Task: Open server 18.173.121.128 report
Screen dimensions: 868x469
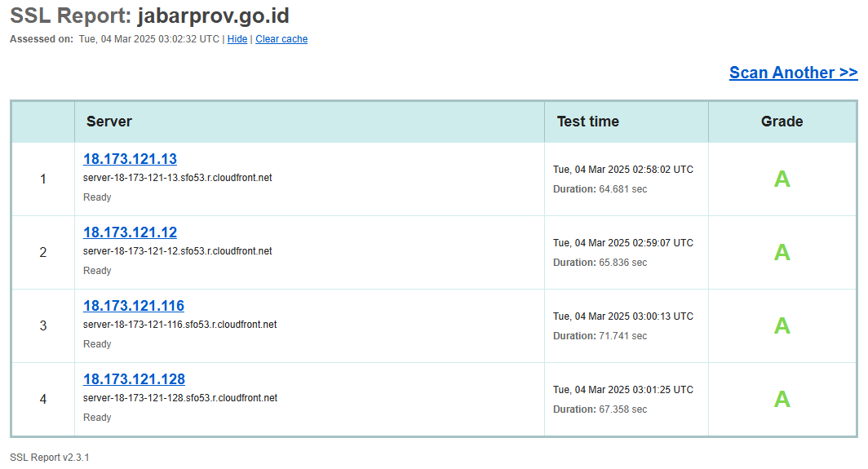Action: pos(134,379)
